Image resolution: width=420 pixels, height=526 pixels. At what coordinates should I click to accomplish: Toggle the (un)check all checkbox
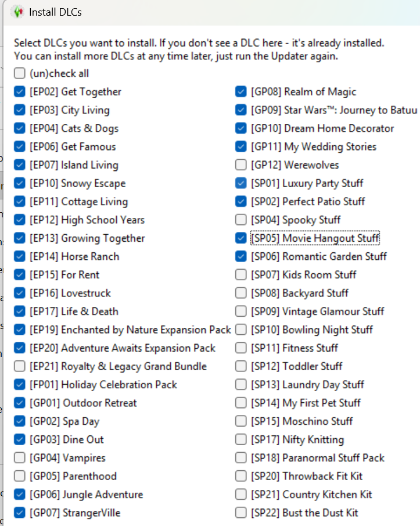coord(19,73)
